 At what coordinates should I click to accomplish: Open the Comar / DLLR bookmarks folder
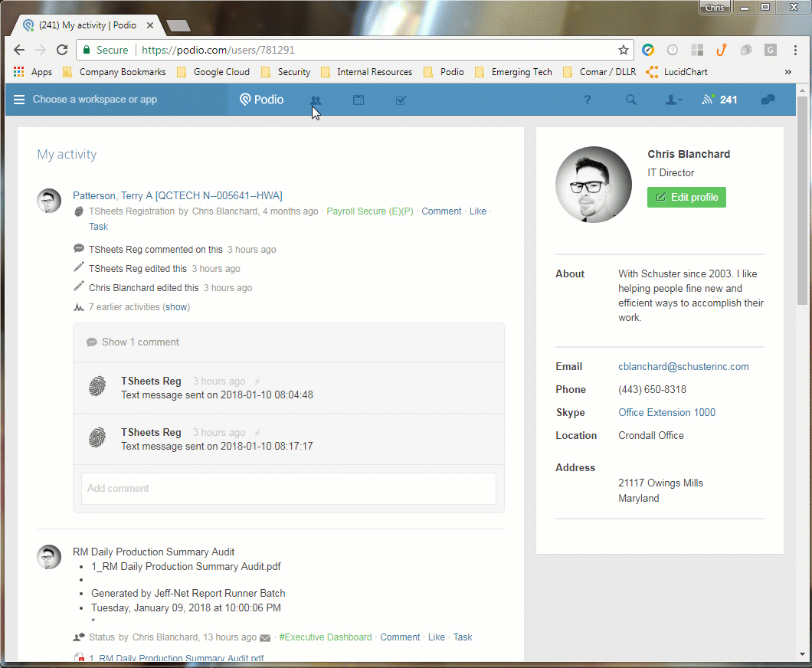tap(600, 72)
